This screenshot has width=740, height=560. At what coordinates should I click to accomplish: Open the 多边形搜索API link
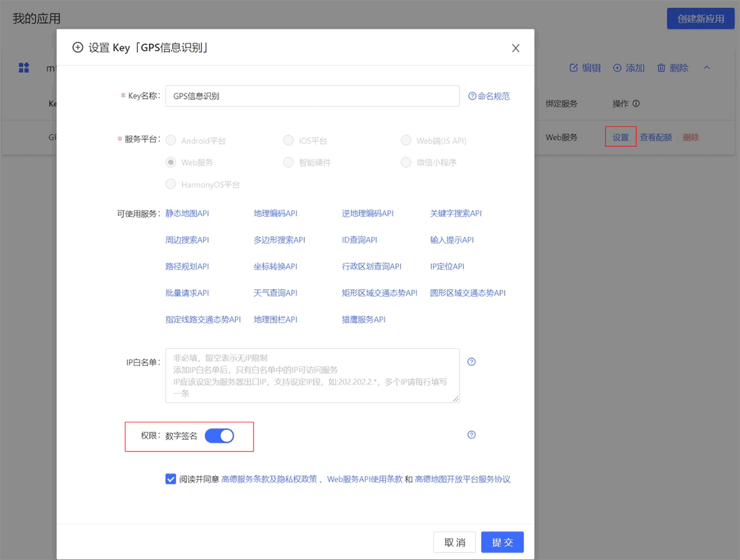pyautogui.click(x=279, y=240)
